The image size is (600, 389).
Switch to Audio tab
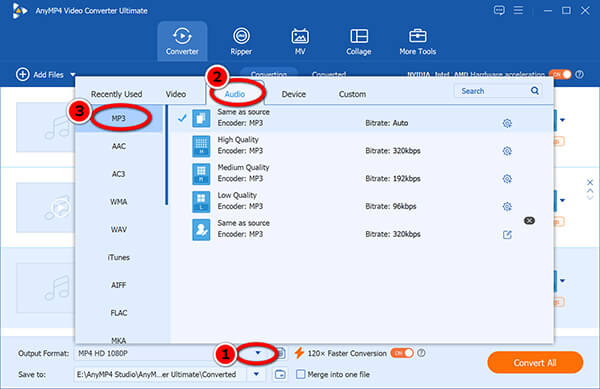[235, 94]
